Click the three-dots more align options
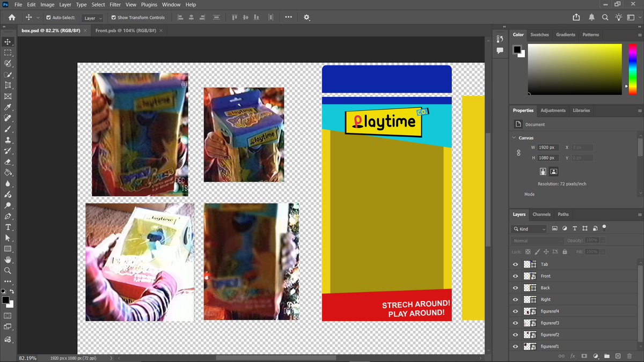644x362 pixels. [289, 17]
